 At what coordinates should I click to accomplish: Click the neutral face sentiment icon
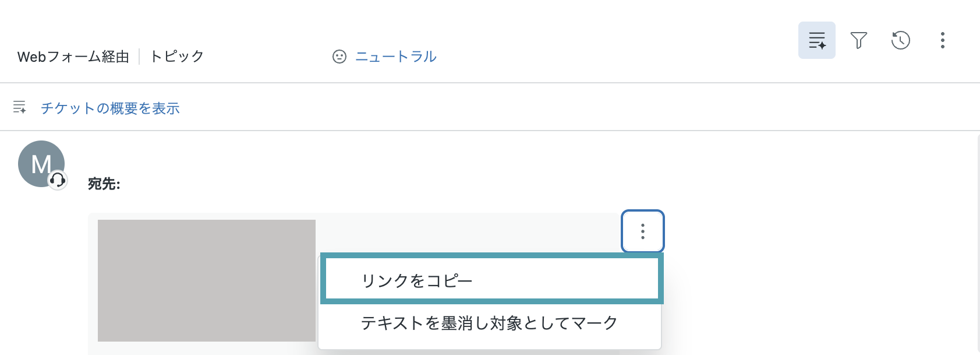pyautogui.click(x=339, y=57)
